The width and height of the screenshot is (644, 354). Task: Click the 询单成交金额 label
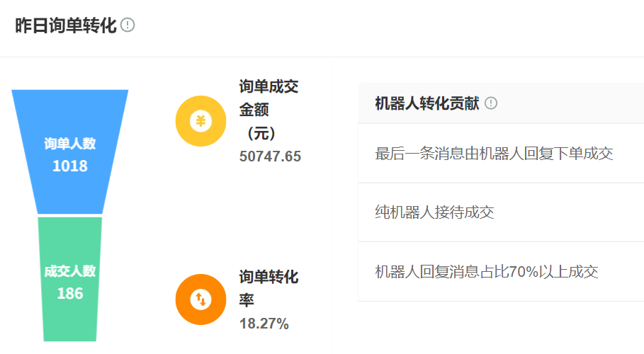tap(269, 98)
